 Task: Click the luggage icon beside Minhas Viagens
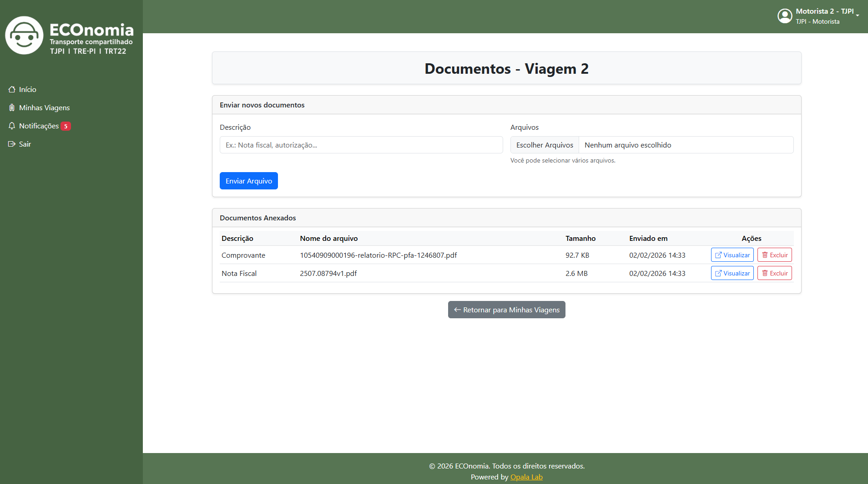click(x=12, y=107)
